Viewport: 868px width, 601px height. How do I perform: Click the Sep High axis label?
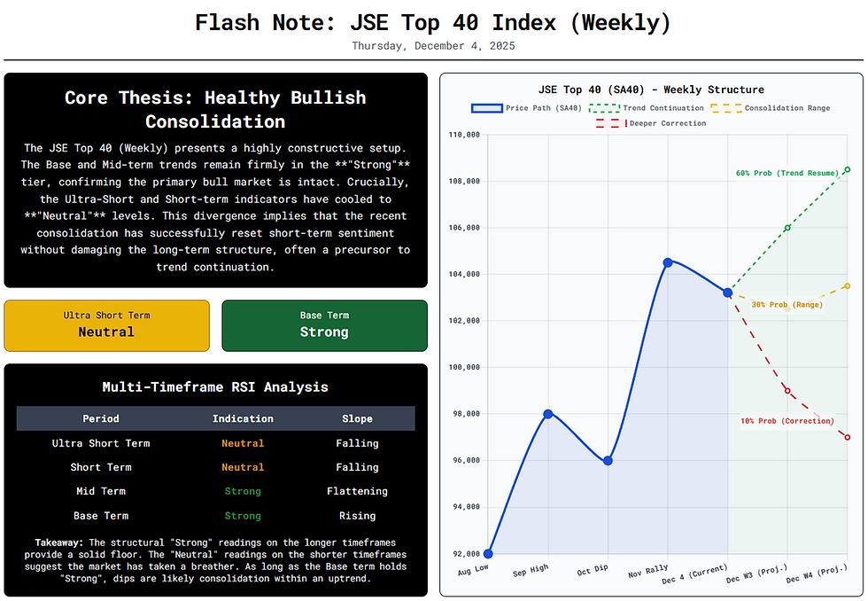531,569
